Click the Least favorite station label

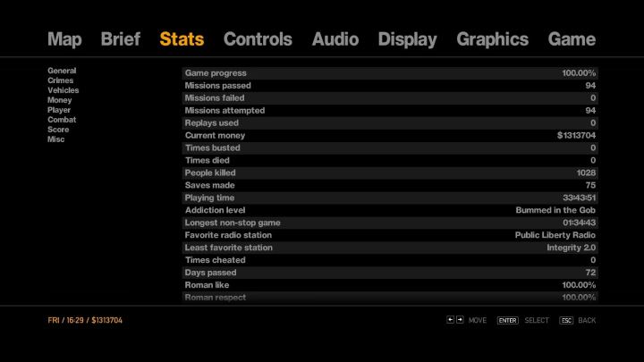228,248
